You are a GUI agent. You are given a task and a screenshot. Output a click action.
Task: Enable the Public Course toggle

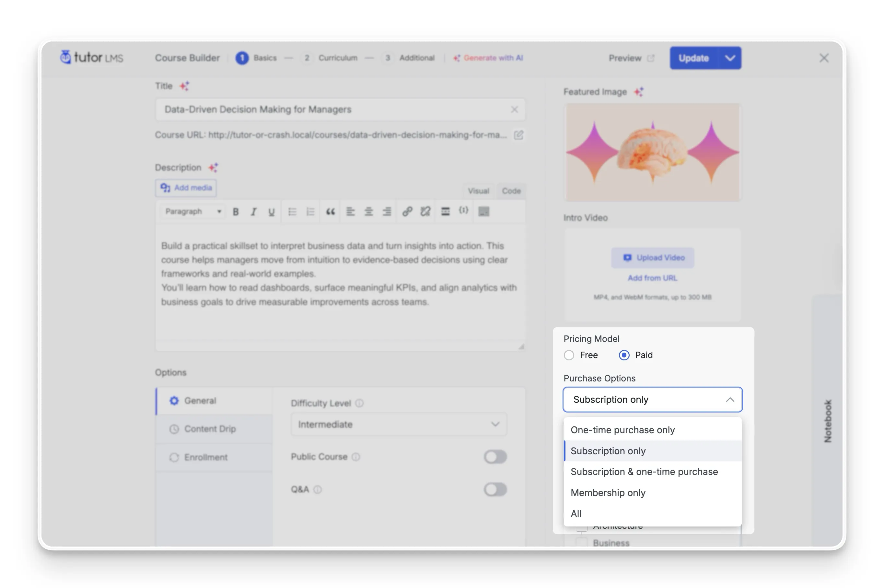(x=495, y=457)
